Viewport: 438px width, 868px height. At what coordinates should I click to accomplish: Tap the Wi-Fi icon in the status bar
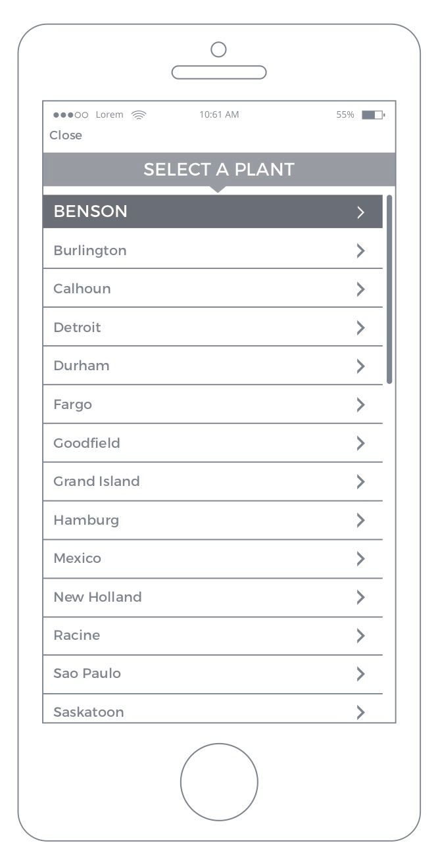point(138,114)
